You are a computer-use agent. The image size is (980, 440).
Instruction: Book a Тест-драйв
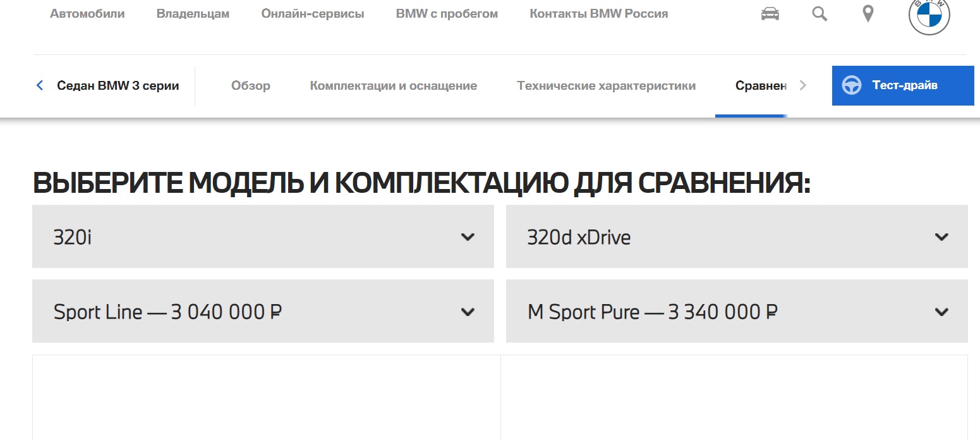tap(903, 85)
